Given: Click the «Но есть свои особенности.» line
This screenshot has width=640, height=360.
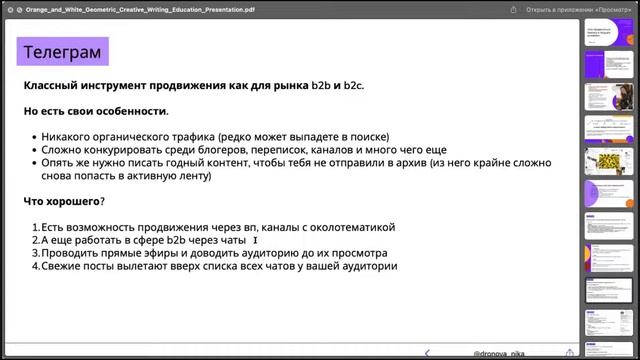Looking at the screenshot, I should pyautogui.click(x=96, y=111).
